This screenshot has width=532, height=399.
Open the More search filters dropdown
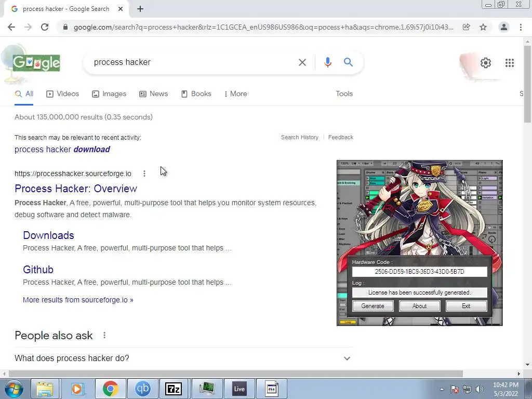(235, 94)
